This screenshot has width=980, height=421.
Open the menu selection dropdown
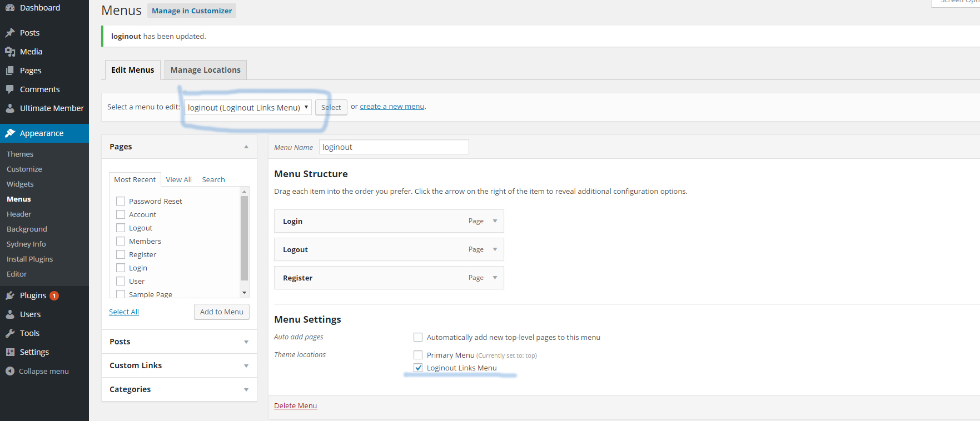(248, 107)
